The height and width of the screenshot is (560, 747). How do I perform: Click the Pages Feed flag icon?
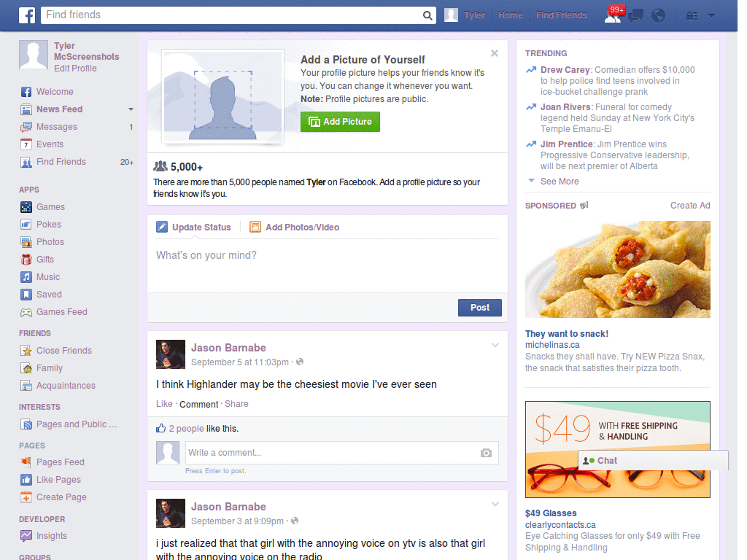pos(26,462)
